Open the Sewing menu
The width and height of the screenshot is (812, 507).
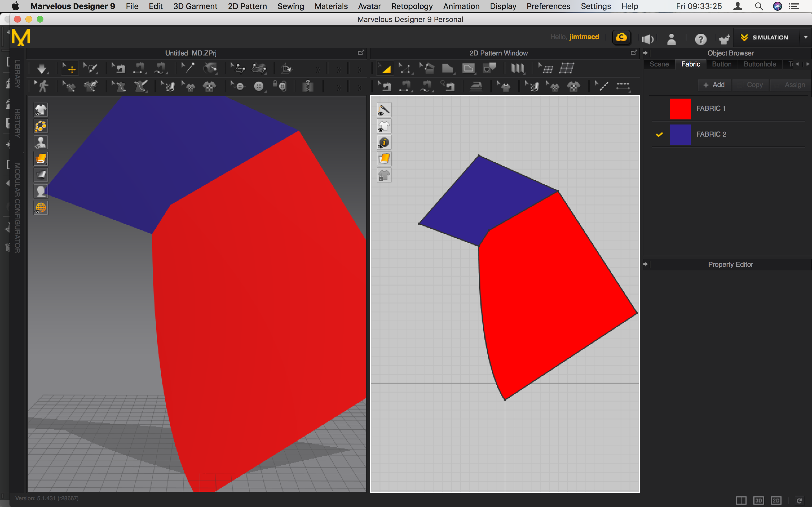click(291, 6)
